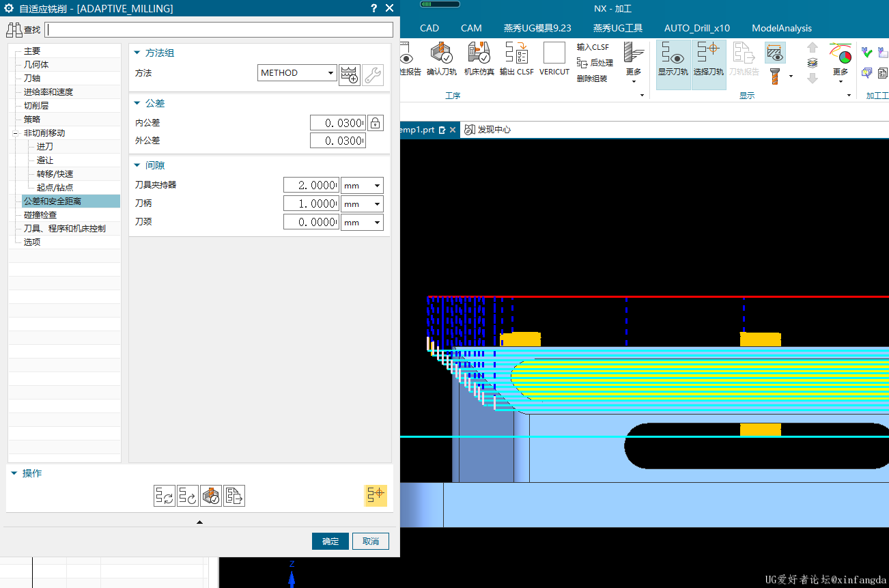Collapse the 操作 section

click(14, 473)
